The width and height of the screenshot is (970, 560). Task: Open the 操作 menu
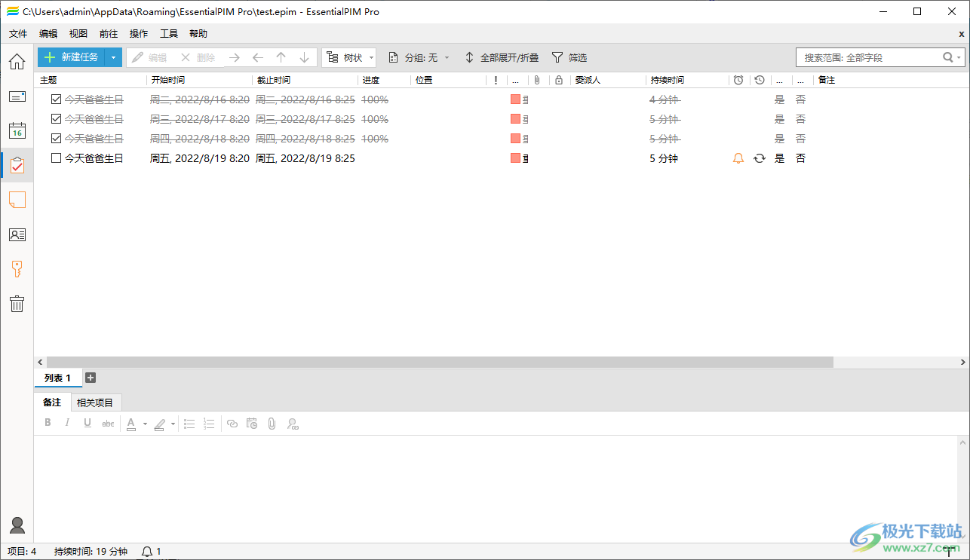click(x=139, y=34)
